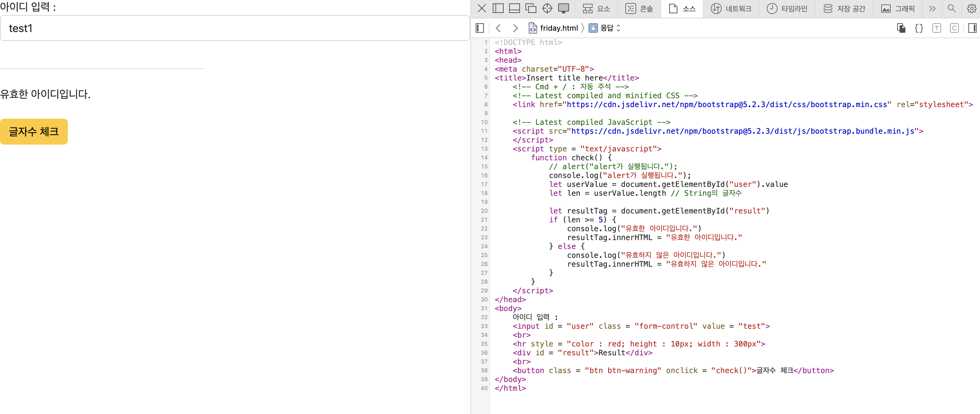Image resolution: width=980 pixels, height=414 pixels.
Task: Click the '} else {' code line
Action: 566,247
